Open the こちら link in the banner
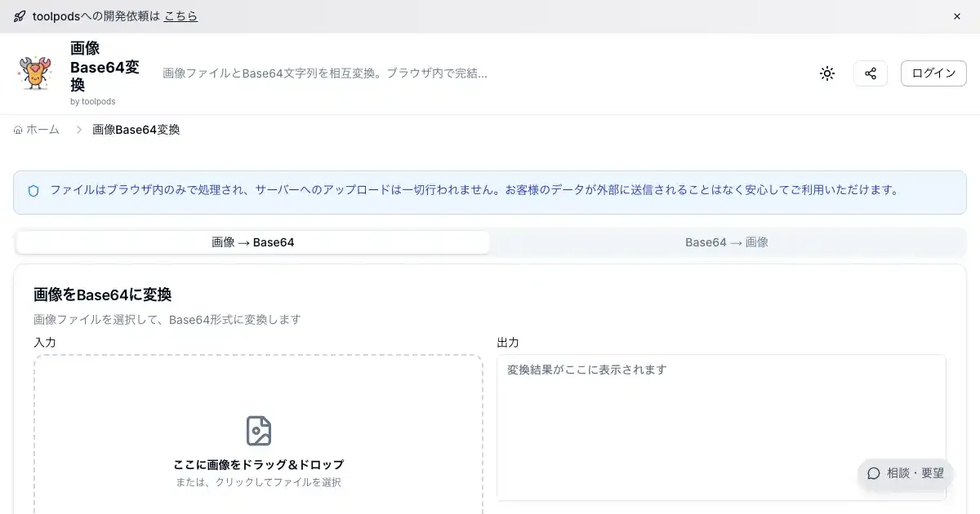980x514 pixels. point(180,16)
